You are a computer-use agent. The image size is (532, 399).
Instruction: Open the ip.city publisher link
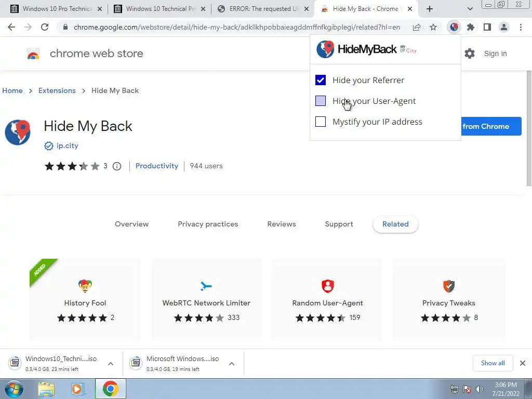click(x=67, y=145)
